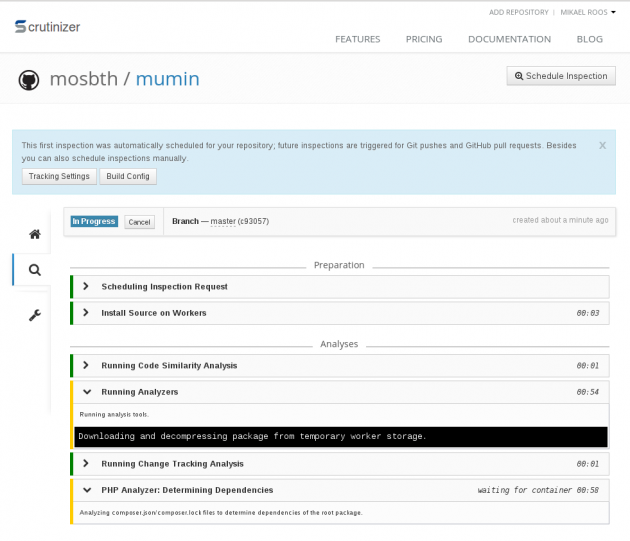Click the GitHub octocat icon

(x=29, y=80)
